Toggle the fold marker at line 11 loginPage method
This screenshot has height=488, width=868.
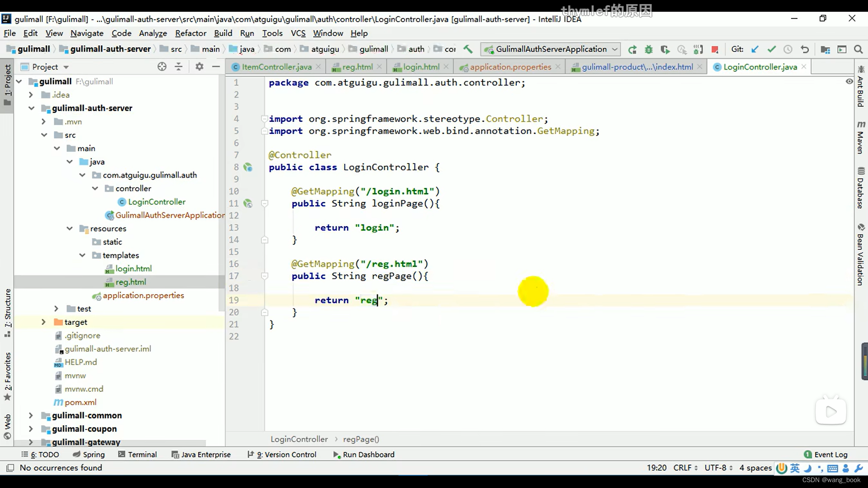[x=265, y=203]
